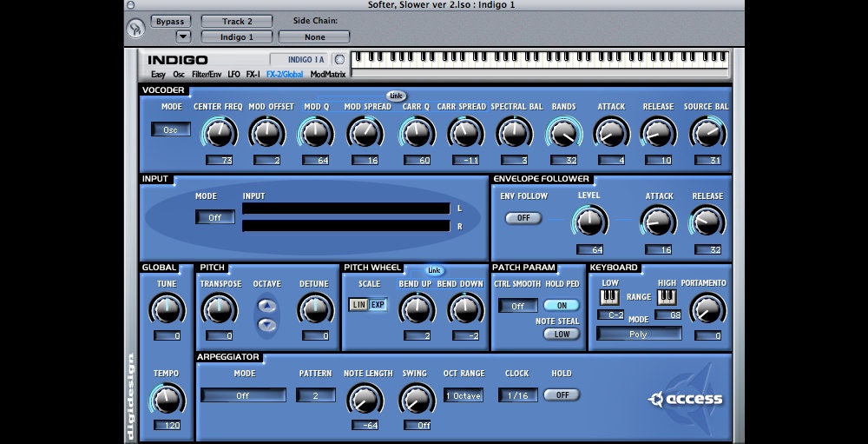The width and height of the screenshot is (868, 444).
Task: Toggle Arpeggiator Hold OFF button
Action: tap(562, 394)
